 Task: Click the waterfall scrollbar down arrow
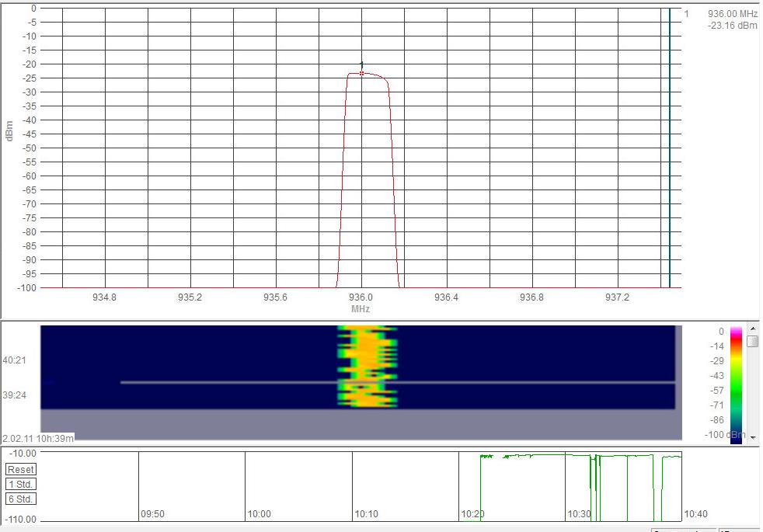[x=753, y=438]
